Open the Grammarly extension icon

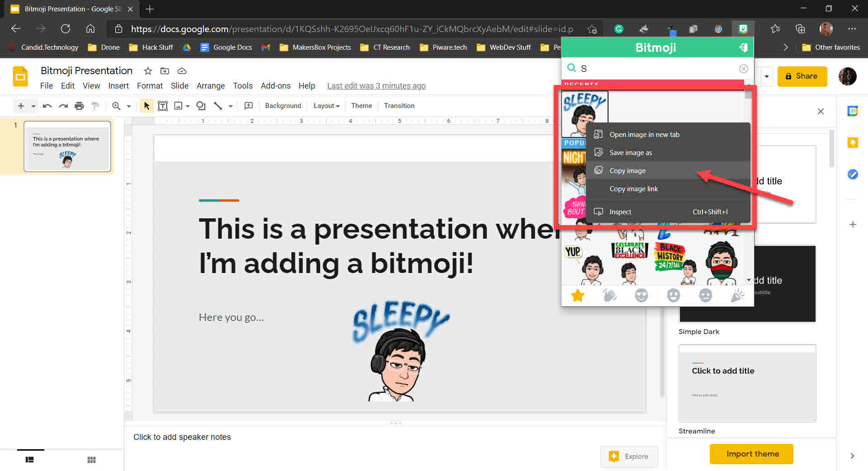(x=619, y=29)
